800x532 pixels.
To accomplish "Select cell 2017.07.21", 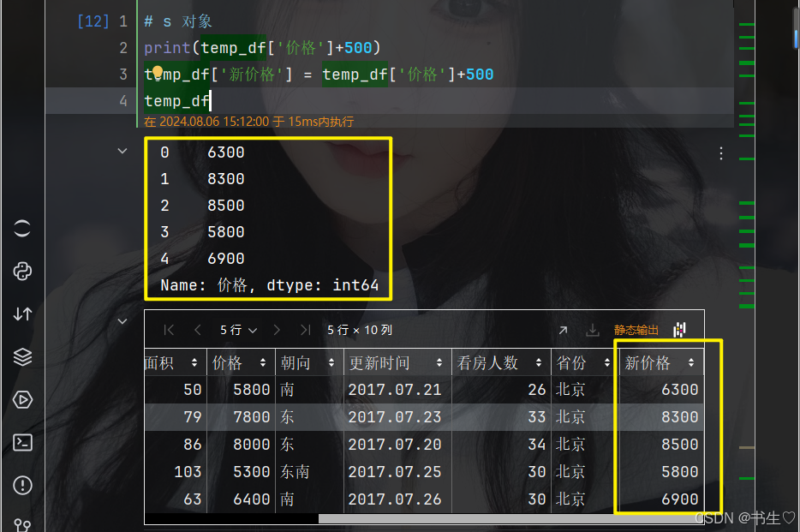I will [397, 390].
